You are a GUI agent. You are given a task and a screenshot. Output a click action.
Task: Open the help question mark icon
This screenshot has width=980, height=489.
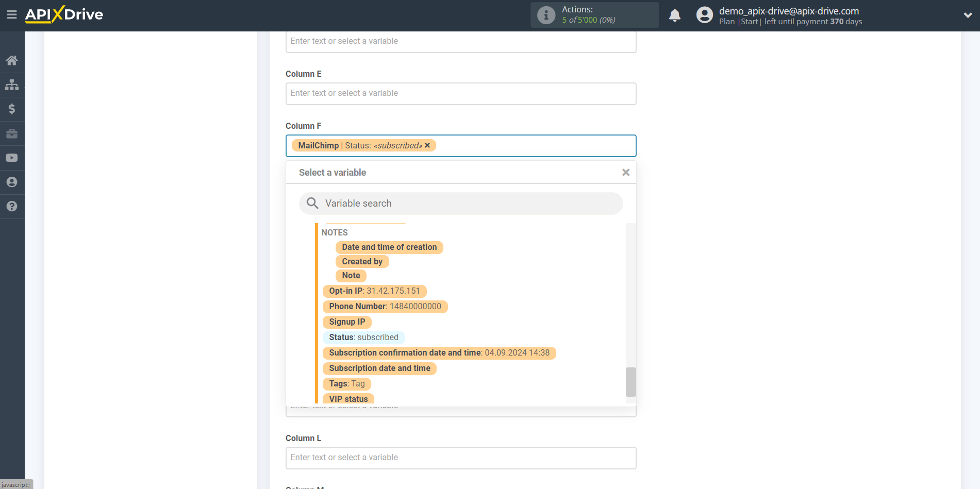click(12, 206)
